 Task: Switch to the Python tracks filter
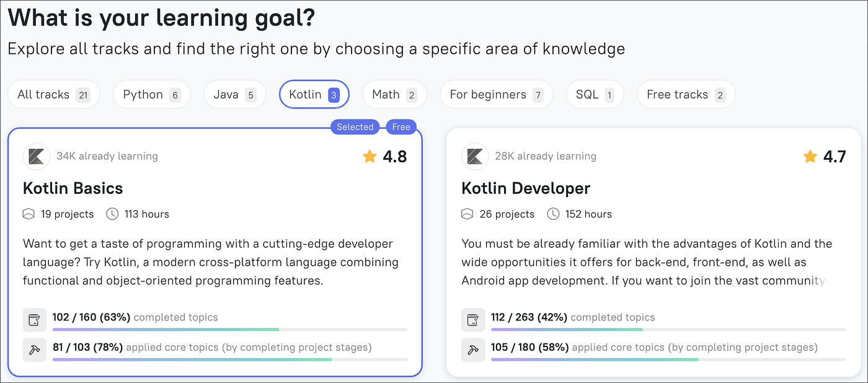[x=151, y=95]
